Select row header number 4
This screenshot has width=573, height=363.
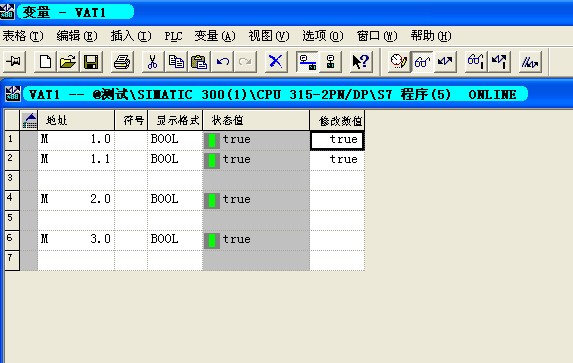coord(12,200)
